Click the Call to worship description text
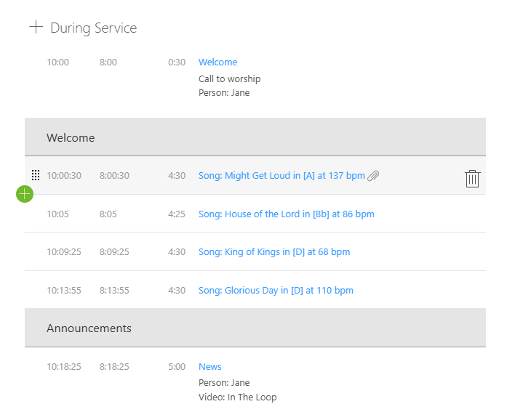 point(230,78)
